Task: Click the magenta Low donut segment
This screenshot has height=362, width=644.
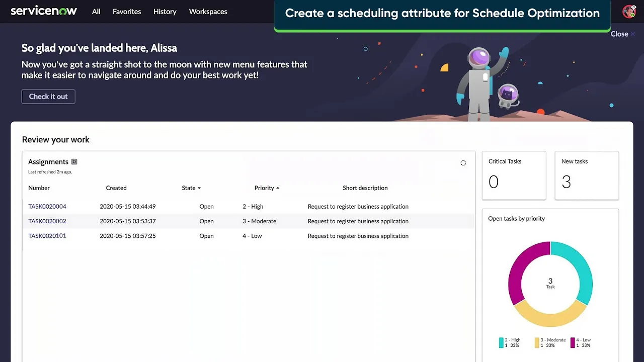Action: click(520, 265)
